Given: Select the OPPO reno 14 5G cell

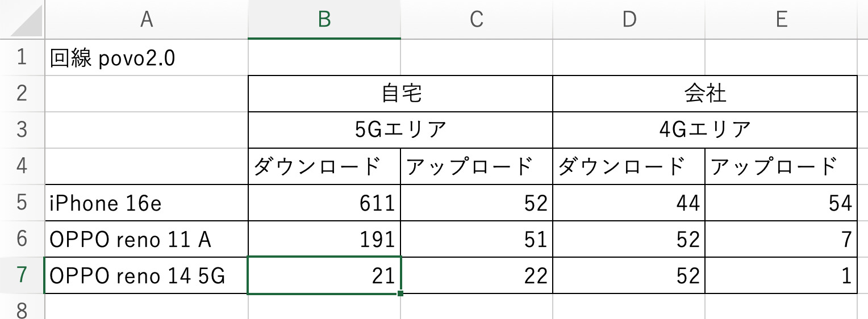Looking at the screenshot, I should coord(147,275).
